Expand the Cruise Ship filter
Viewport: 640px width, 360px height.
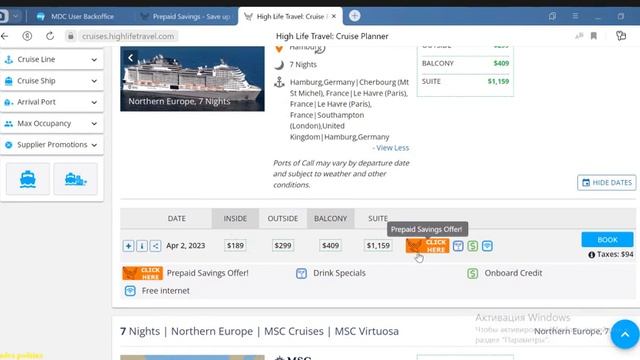click(51, 81)
